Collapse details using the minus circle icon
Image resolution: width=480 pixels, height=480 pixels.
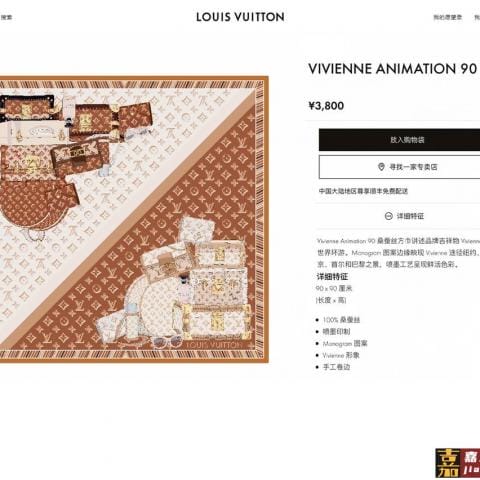coord(388,216)
